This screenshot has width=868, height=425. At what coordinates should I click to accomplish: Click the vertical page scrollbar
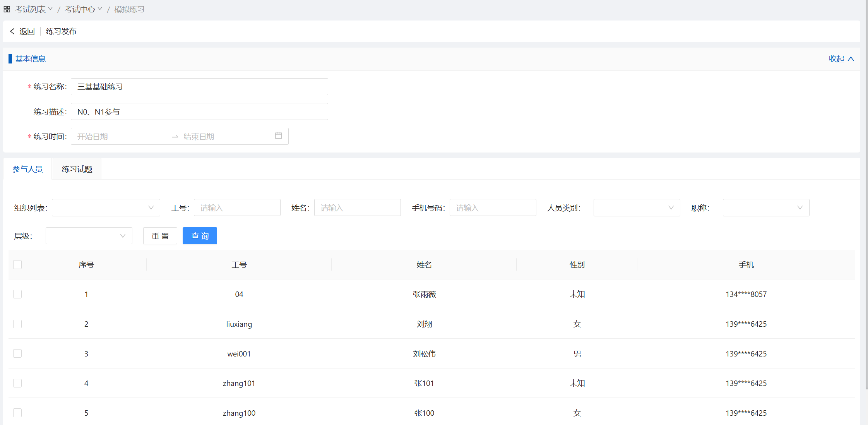[866, 194]
